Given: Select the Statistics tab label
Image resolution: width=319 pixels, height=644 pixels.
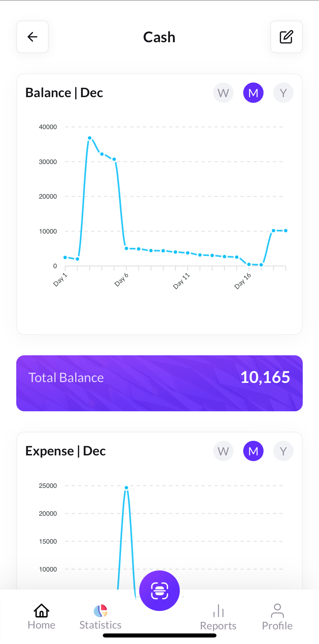Looking at the screenshot, I should (x=100, y=625).
